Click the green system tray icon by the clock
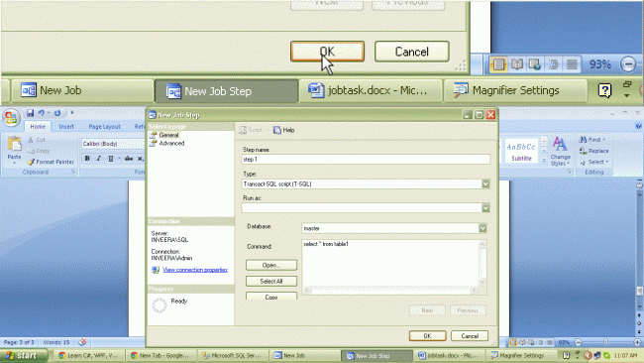Image resolution: width=644 pixels, height=363 pixels. [606, 355]
